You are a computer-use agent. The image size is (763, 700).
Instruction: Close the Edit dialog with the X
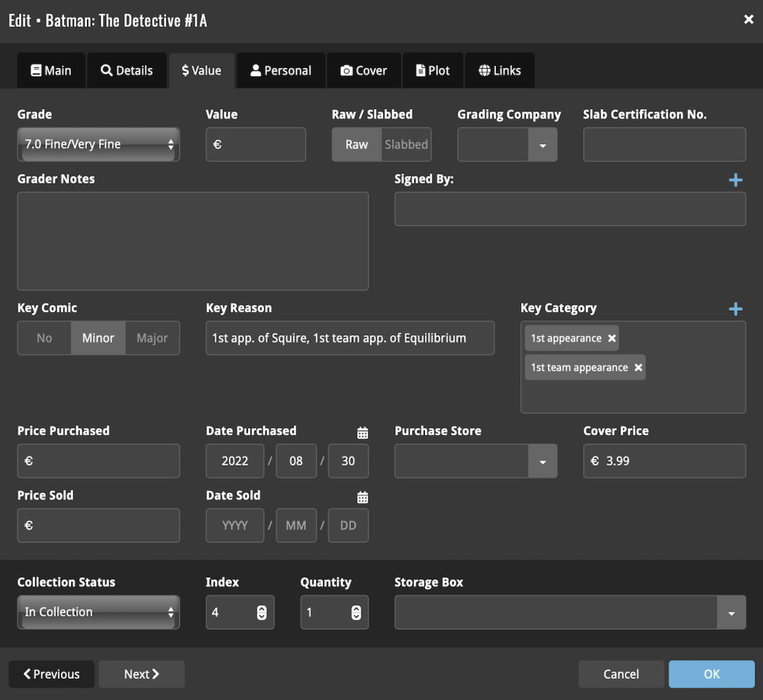pos(749,20)
